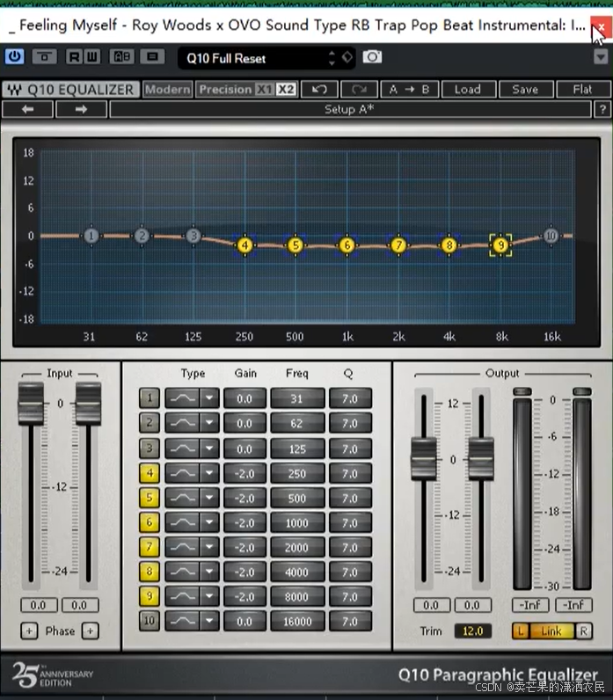Click the L channel link button
Image resolution: width=613 pixels, height=700 pixels.
click(521, 631)
